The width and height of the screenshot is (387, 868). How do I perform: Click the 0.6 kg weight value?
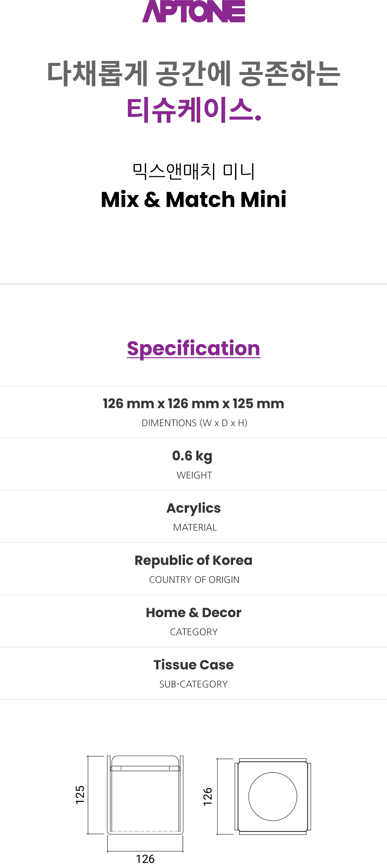coord(192,456)
